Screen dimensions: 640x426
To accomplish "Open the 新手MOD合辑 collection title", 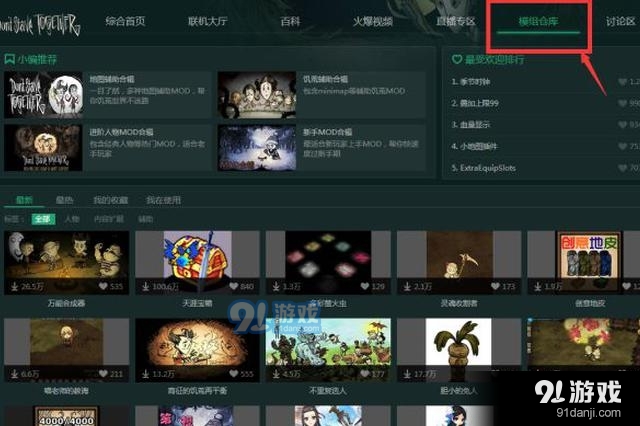I will coord(328,132).
